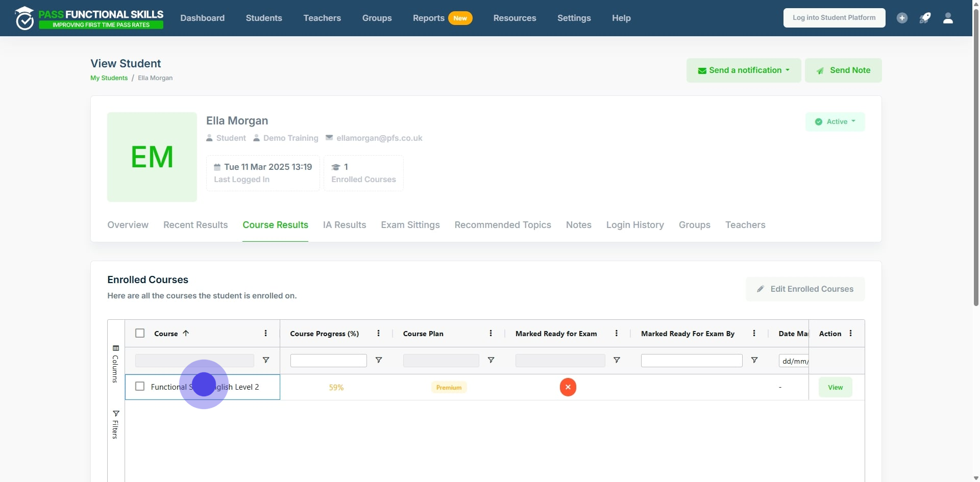This screenshot has width=980, height=482.
Task: Expand the Columns side panel
Action: tap(115, 363)
